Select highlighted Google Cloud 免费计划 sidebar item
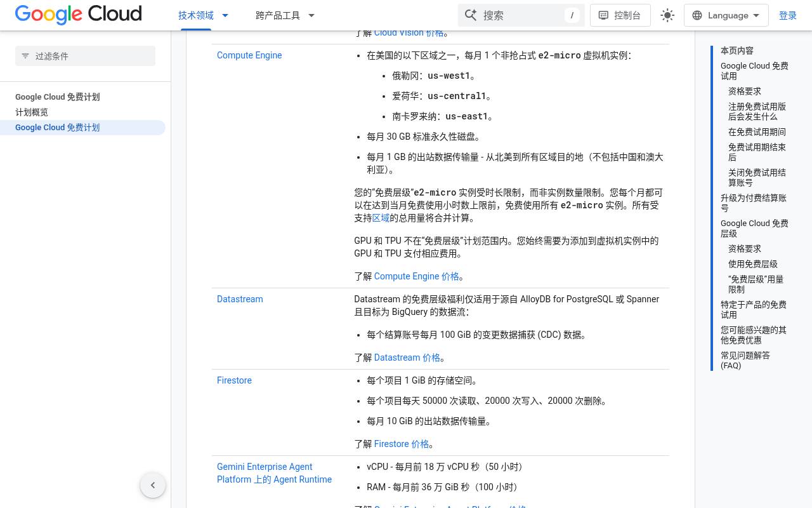This screenshot has width=812, height=508. tap(82, 128)
